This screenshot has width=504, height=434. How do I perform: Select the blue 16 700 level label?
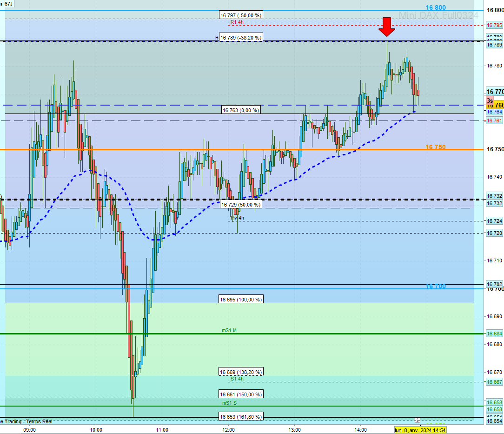tap(436, 286)
